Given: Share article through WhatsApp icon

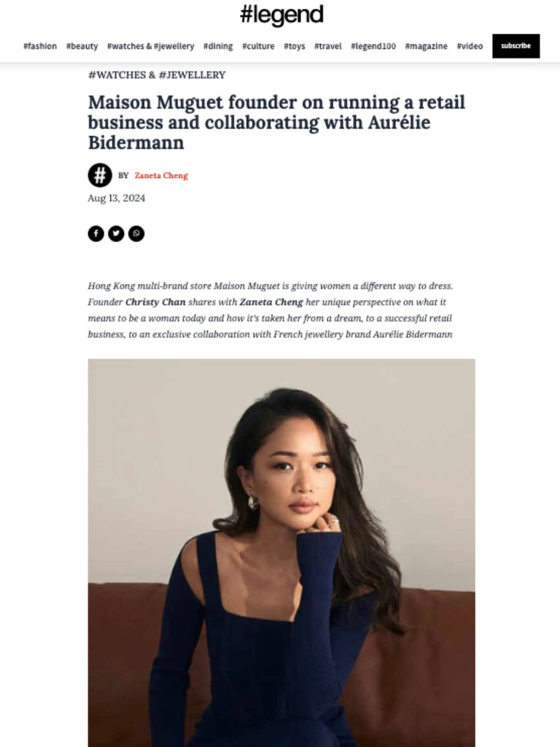Looking at the screenshot, I should pos(136,233).
